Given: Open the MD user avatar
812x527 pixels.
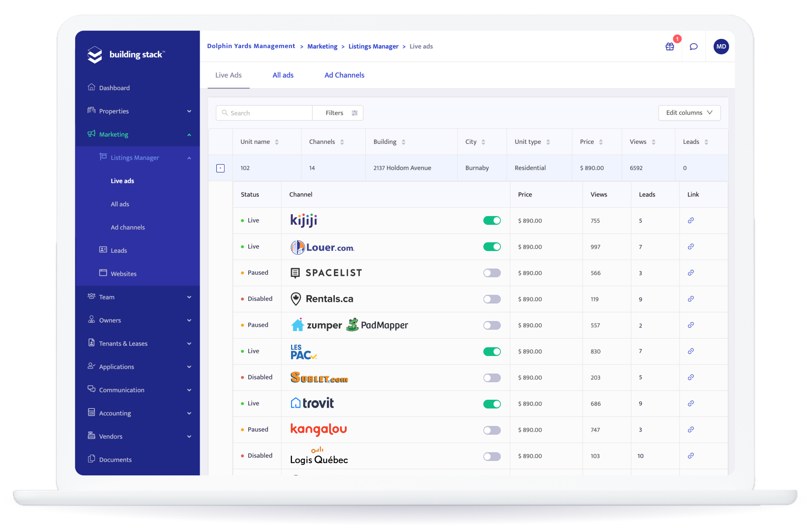Looking at the screenshot, I should [x=721, y=46].
